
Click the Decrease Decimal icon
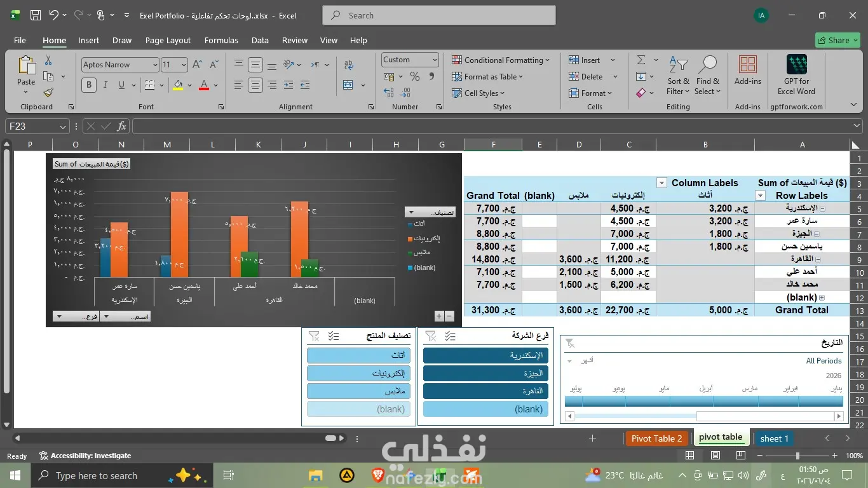point(405,93)
